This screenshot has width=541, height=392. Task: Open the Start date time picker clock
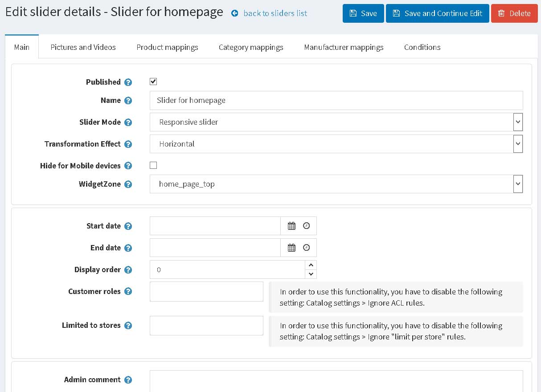(307, 226)
